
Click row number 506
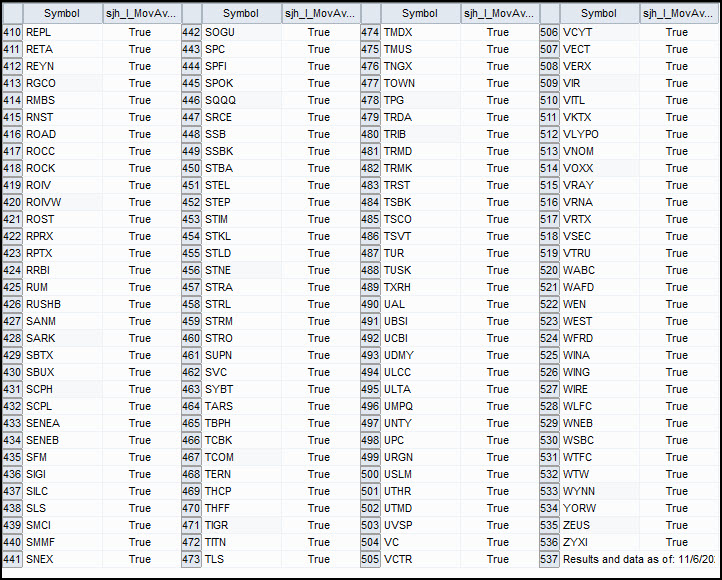(549, 32)
